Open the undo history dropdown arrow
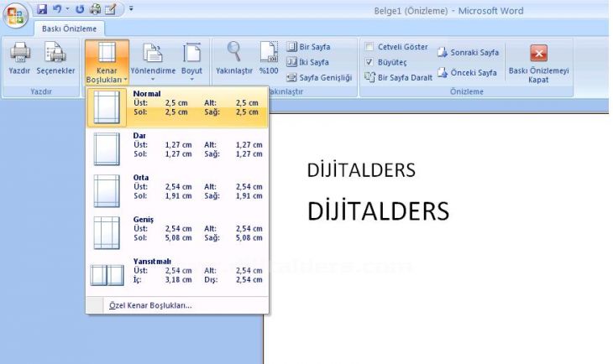Viewport: 613px width, 364px height. click(x=67, y=8)
